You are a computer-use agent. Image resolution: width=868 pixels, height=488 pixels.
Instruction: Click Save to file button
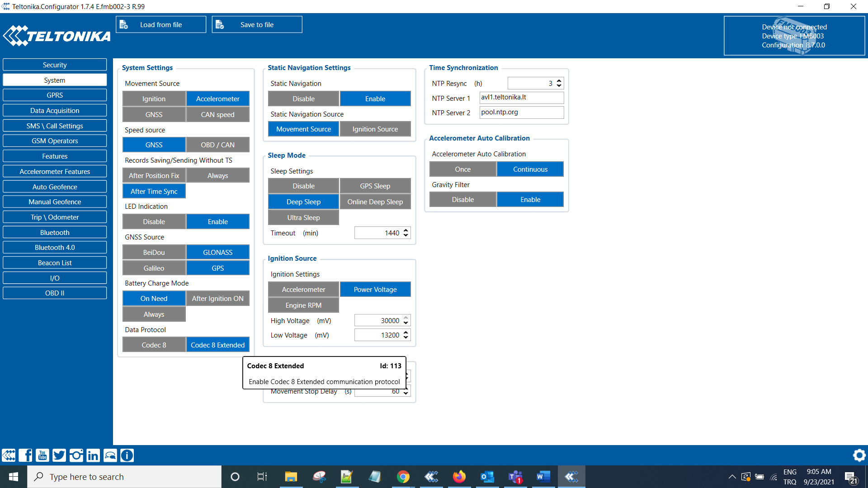pos(257,25)
